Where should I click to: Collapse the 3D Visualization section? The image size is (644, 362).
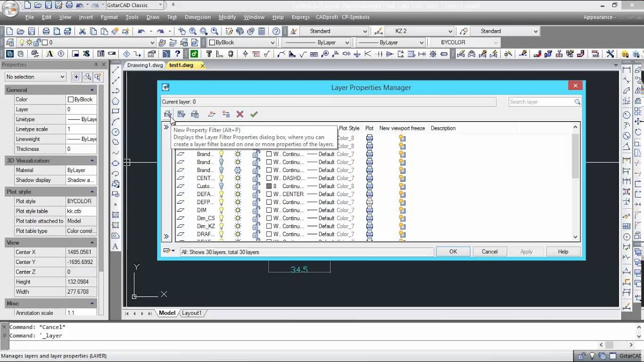coord(92,161)
